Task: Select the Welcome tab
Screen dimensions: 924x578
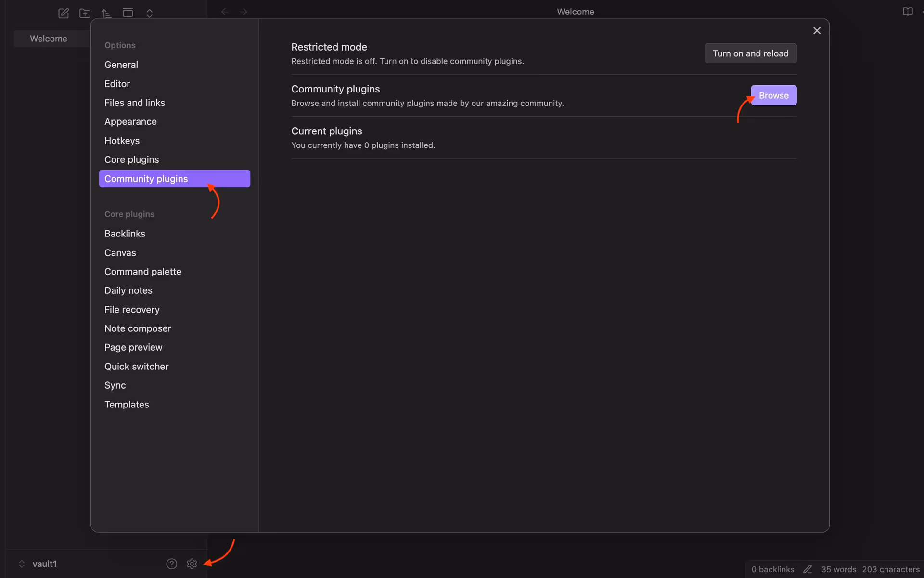Action: (49, 39)
